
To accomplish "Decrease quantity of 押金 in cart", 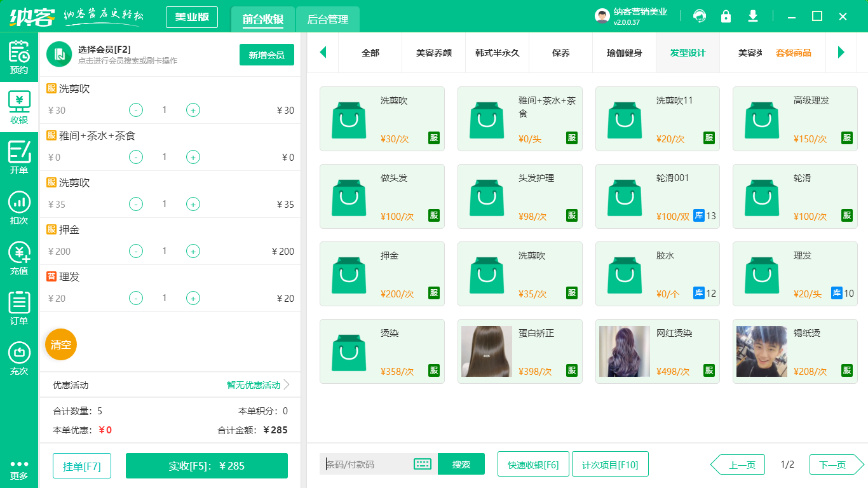I will coord(136,251).
